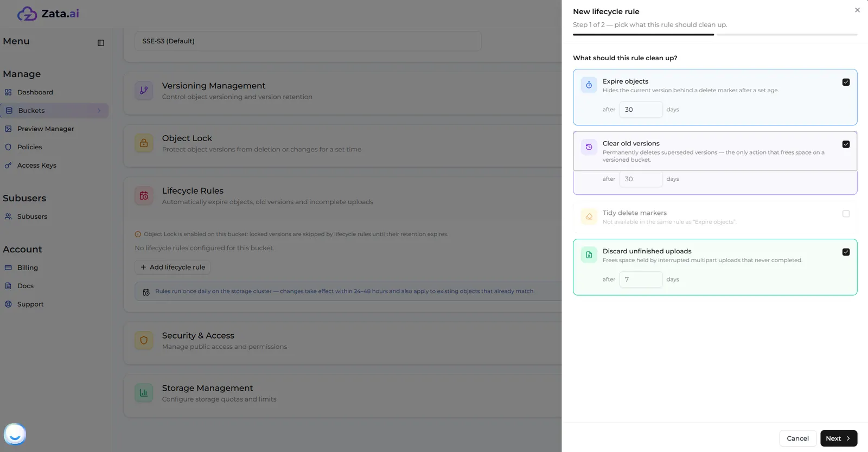The width and height of the screenshot is (868, 452).
Task: Open Preview Manager in the sidebar
Action: click(x=46, y=129)
